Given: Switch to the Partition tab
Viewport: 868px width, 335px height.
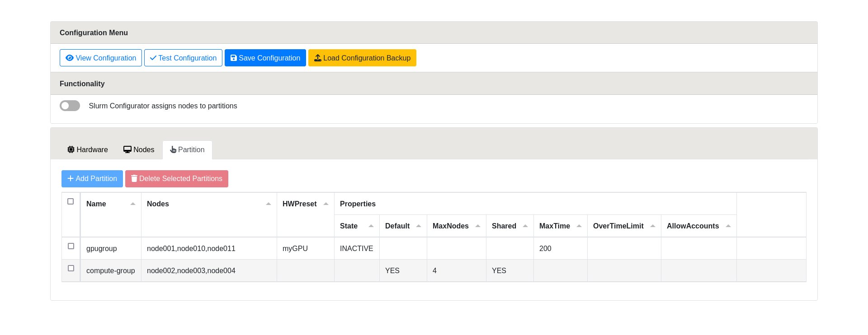Looking at the screenshot, I should [x=187, y=150].
